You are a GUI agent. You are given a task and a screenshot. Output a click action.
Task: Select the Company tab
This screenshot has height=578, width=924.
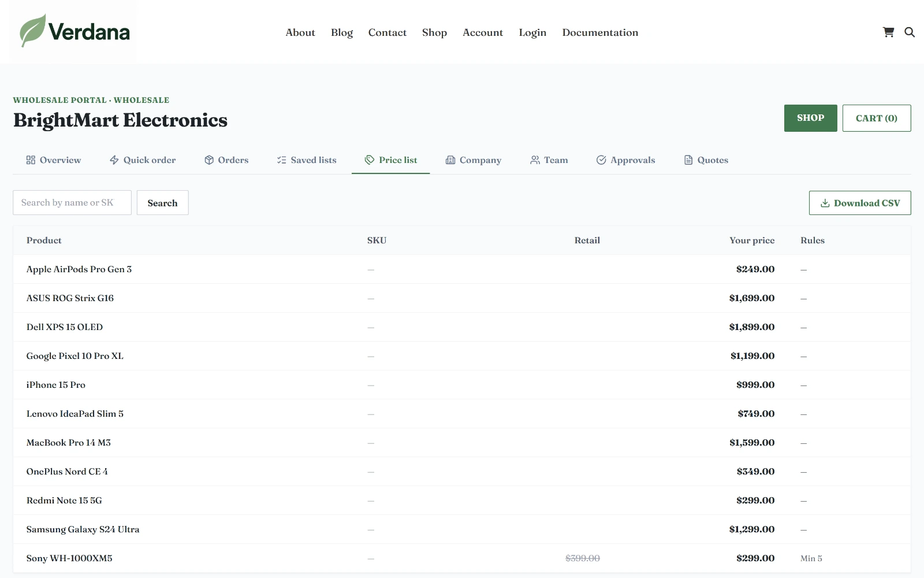pyautogui.click(x=474, y=160)
